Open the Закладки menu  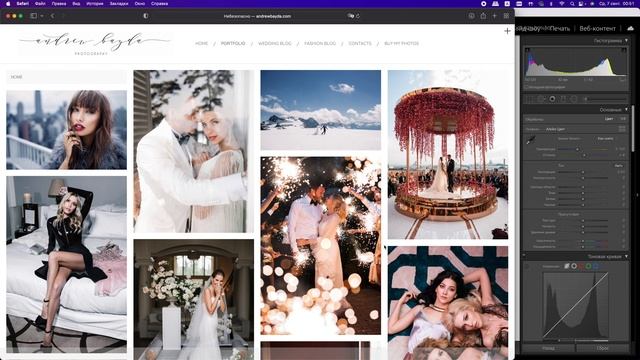[119, 4]
